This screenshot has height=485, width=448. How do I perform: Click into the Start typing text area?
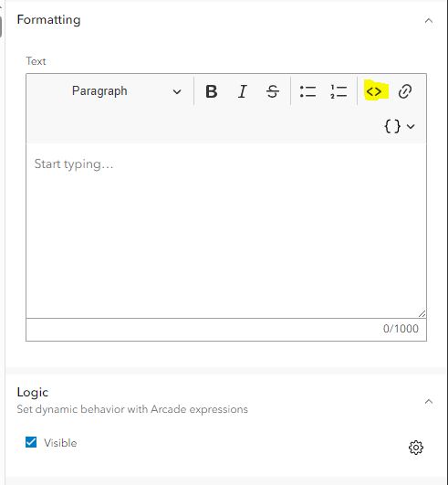pos(226,230)
